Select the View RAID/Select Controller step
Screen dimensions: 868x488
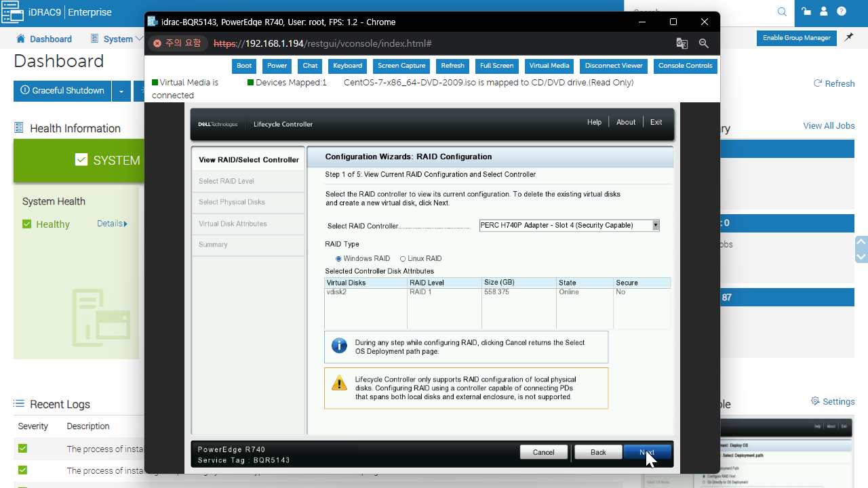(248, 159)
